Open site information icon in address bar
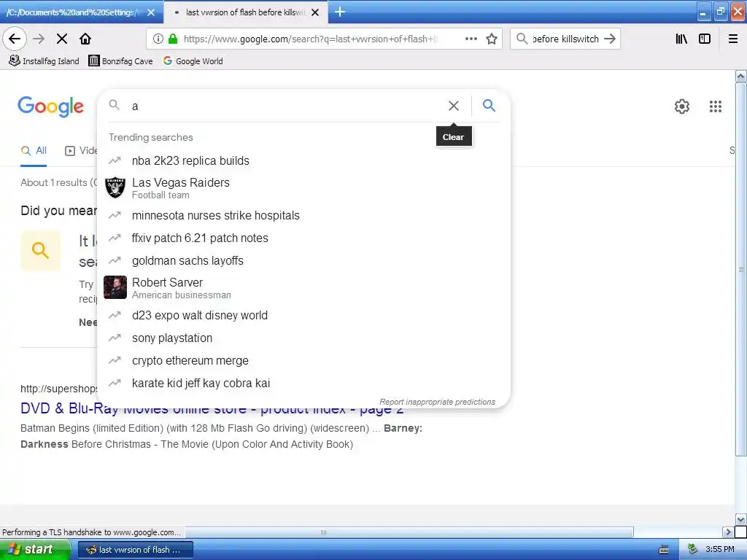This screenshot has height=560, width=747. [158, 39]
